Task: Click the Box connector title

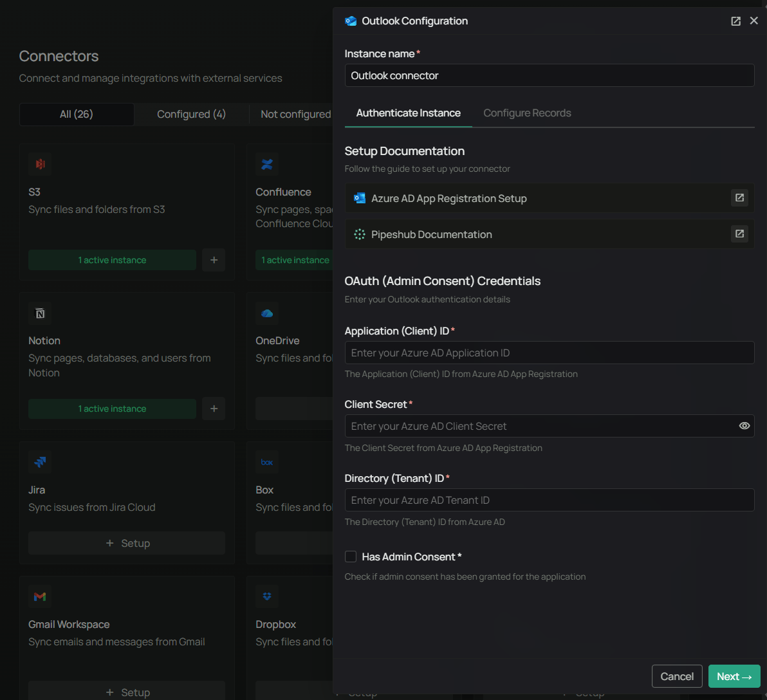Action: [264, 490]
